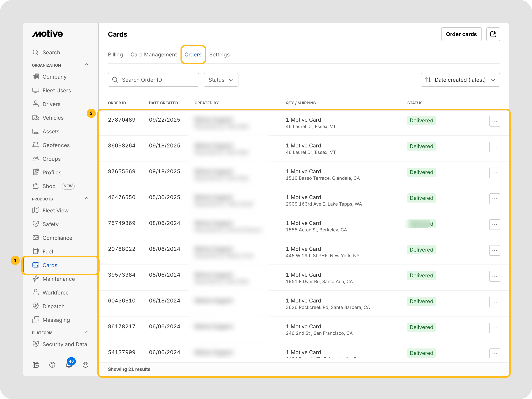Click the help question mark icon
Viewport: 532px width, 399px height.
click(52, 365)
